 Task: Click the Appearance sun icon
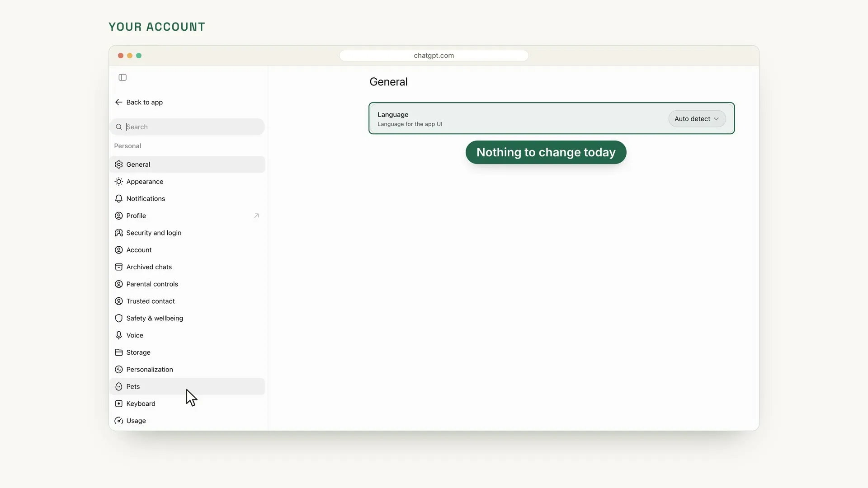[118, 182]
